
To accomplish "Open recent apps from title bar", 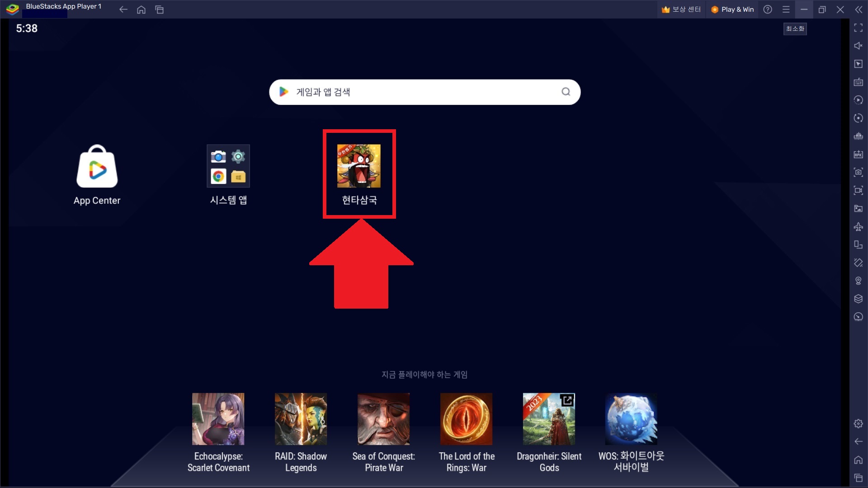I will tap(159, 9).
